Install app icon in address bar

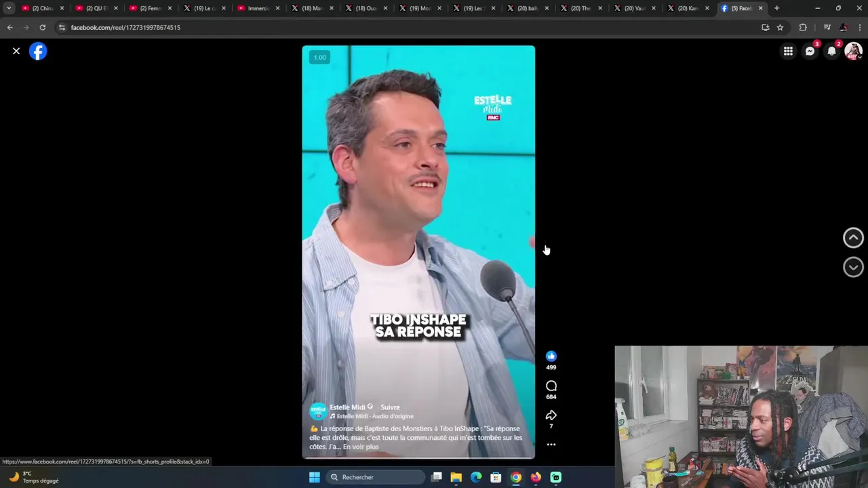(x=765, y=27)
